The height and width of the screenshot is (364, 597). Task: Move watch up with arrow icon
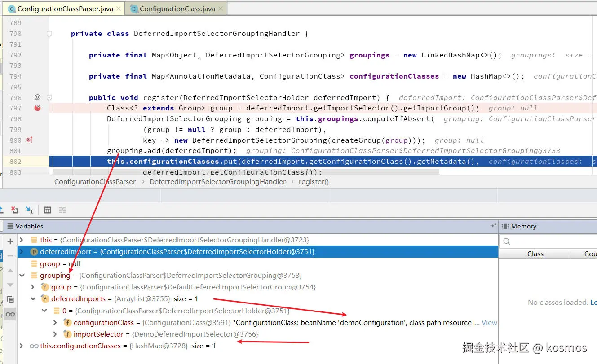[10, 270]
